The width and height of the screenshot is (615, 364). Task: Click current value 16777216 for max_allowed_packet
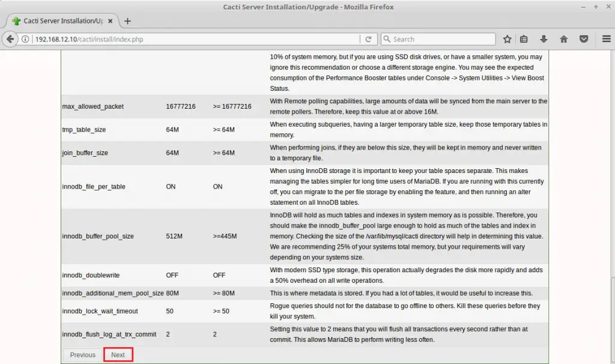click(181, 106)
